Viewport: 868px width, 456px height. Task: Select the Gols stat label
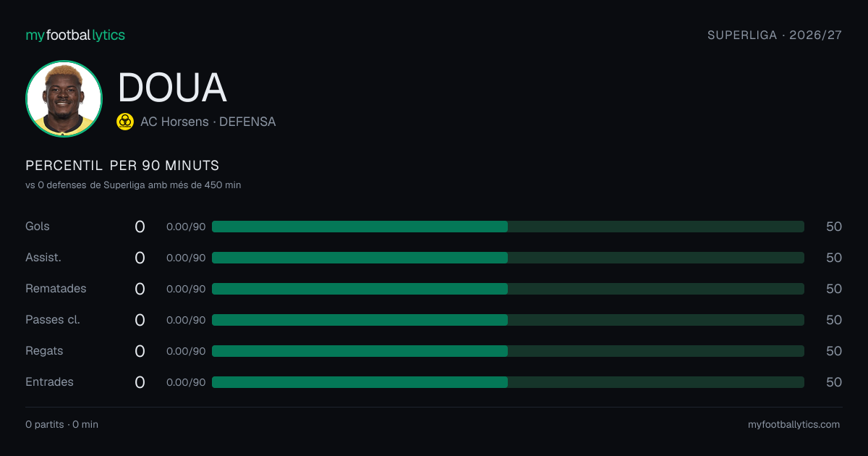click(38, 227)
